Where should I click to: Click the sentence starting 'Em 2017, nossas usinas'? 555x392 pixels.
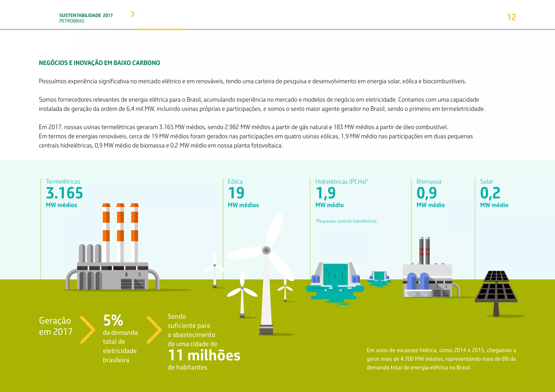tap(243, 127)
